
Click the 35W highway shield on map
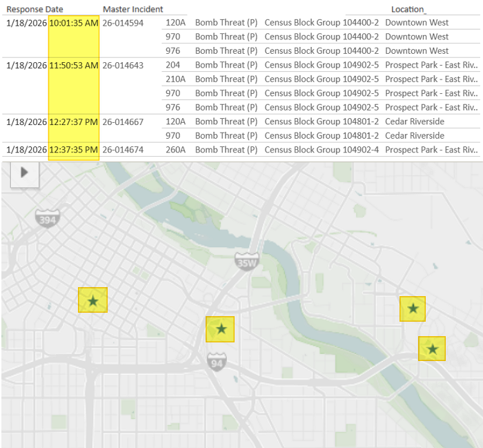tap(247, 262)
